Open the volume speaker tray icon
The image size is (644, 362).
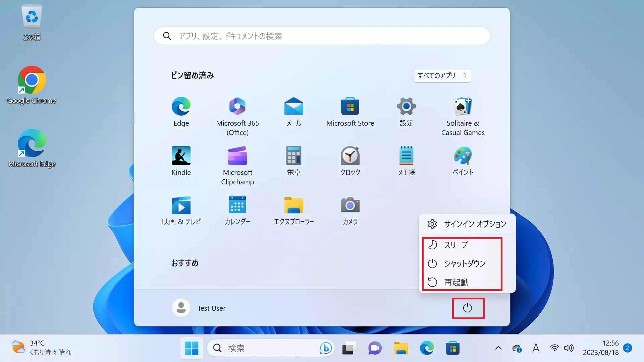point(569,348)
